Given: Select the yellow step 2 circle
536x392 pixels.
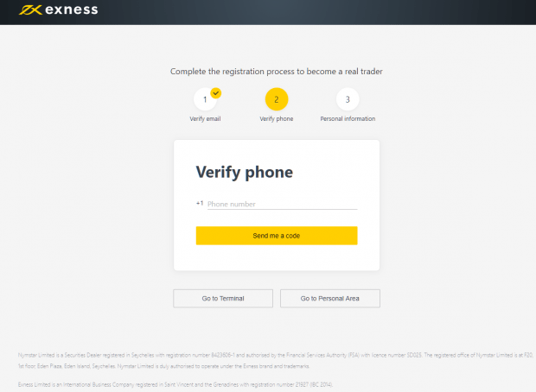Looking at the screenshot, I should point(277,99).
